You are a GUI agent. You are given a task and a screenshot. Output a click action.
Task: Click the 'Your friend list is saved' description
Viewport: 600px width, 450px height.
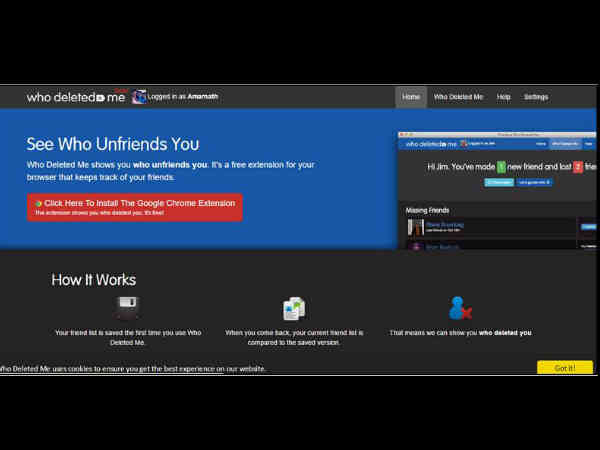click(128, 338)
